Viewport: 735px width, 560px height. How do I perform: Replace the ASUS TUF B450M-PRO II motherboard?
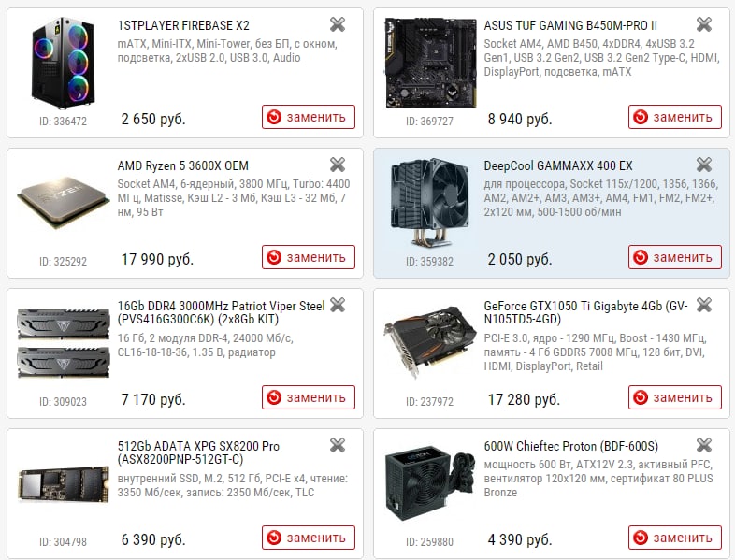coord(675,117)
